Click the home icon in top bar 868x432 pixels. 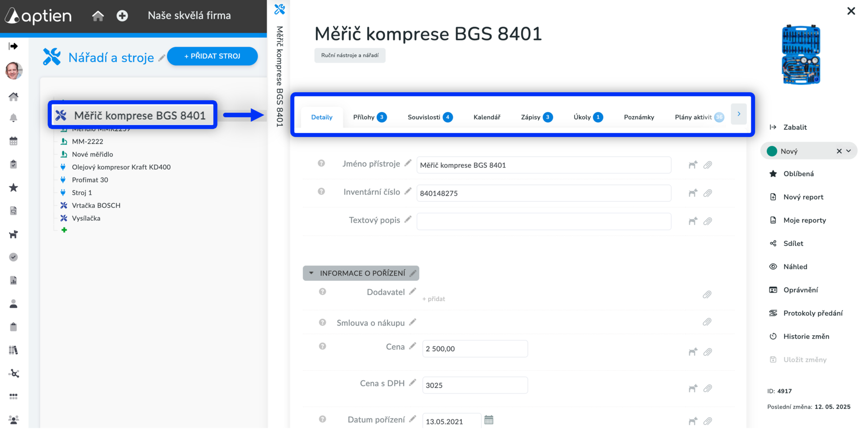click(x=98, y=16)
